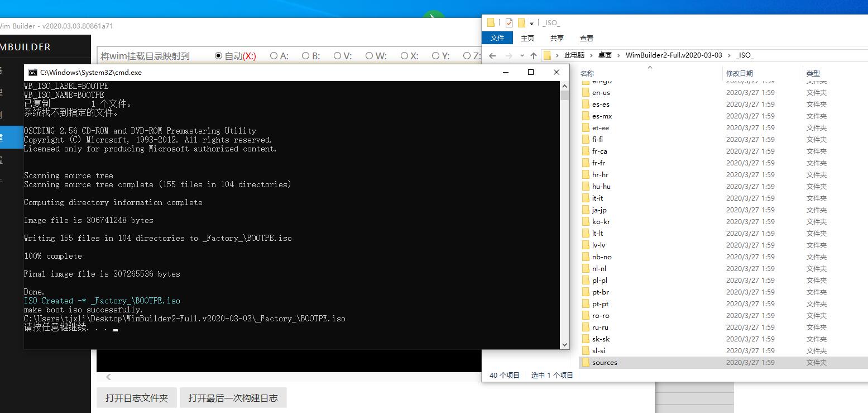Screen dimensions: 868x413
Task: Click the Properties icon in Explorer's quick access toolbar
Action: tap(509, 23)
